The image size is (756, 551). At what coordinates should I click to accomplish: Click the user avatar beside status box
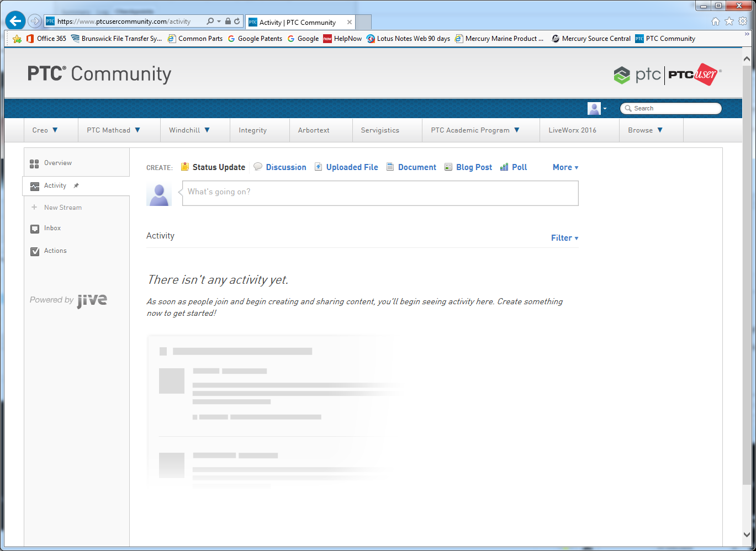(159, 195)
